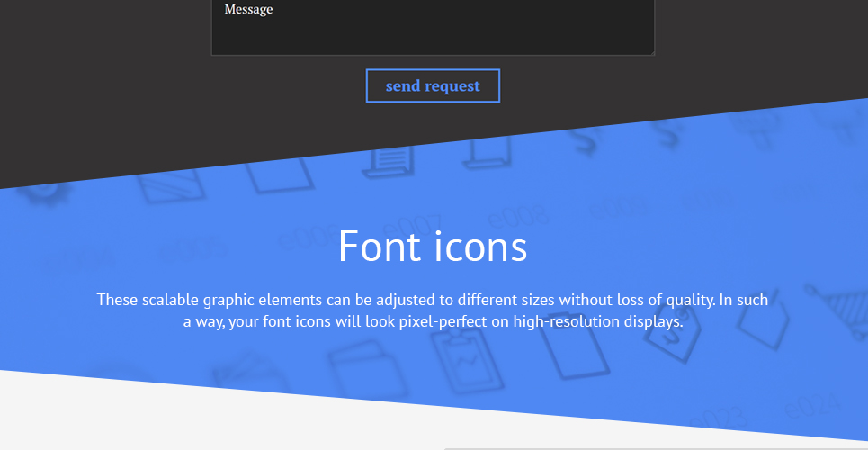
Task: Click the e007 icon code label
Action: point(412,228)
